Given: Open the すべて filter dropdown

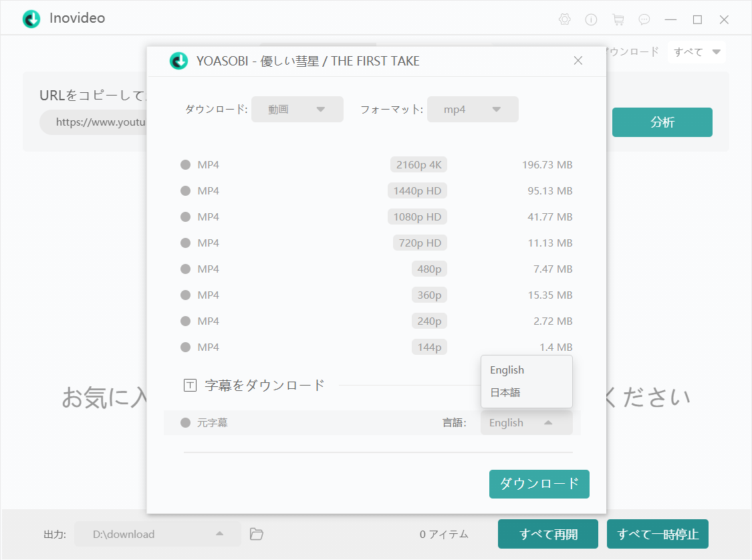Looking at the screenshot, I should [x=697, y=51].
